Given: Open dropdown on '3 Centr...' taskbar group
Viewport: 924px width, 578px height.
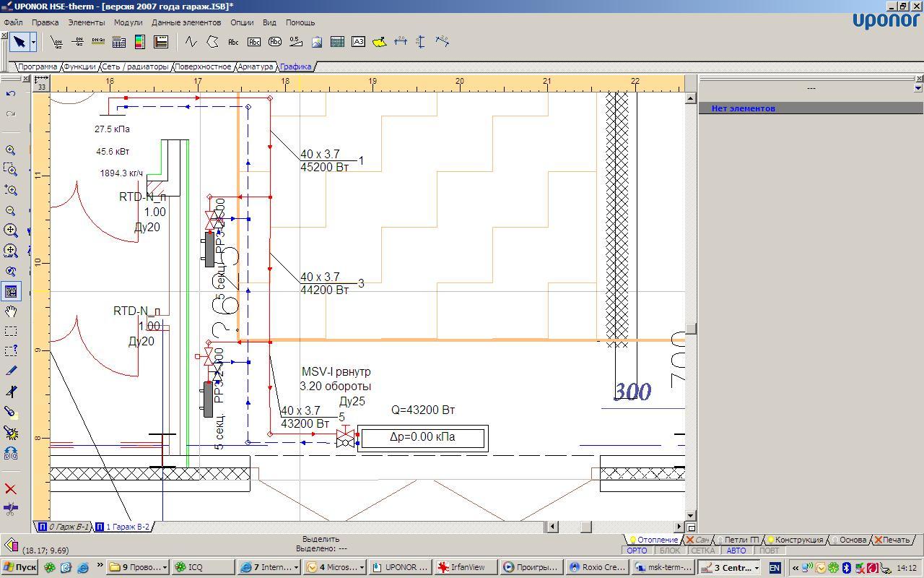Looking at the screenshot, I should (757, 568).
